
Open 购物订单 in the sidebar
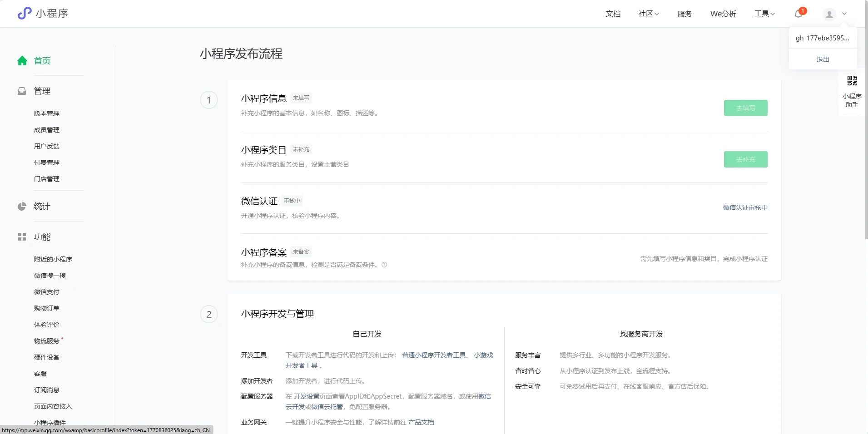(x=47, y=308)
